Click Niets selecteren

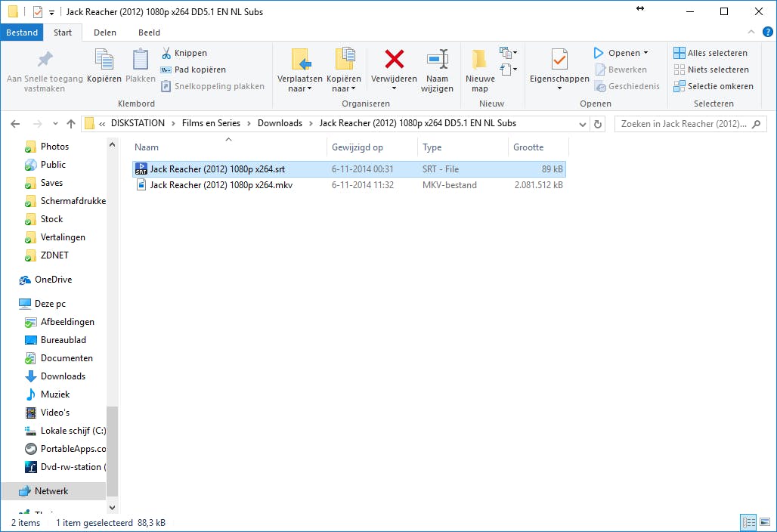pyautogui.click(x=711, y=70)
